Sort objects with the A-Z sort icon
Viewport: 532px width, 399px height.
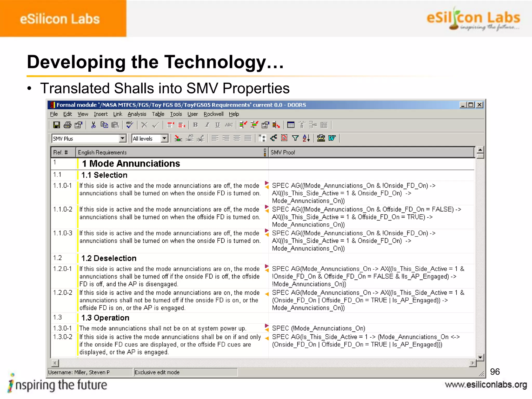(x=306, y=138)
